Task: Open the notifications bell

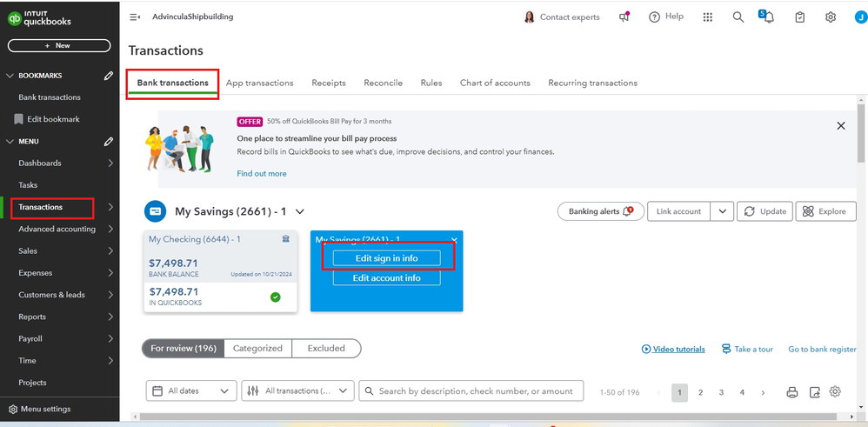Action: pos(767,17)
